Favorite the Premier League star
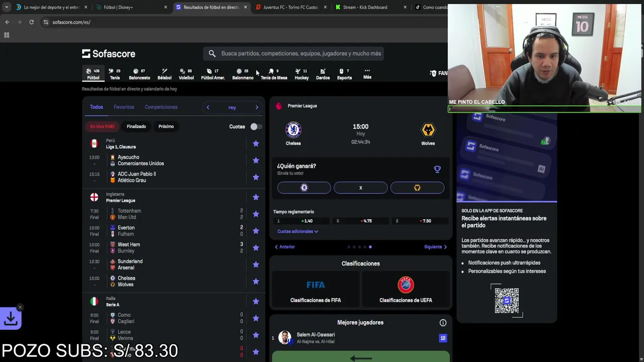 (x=256, y=197)
